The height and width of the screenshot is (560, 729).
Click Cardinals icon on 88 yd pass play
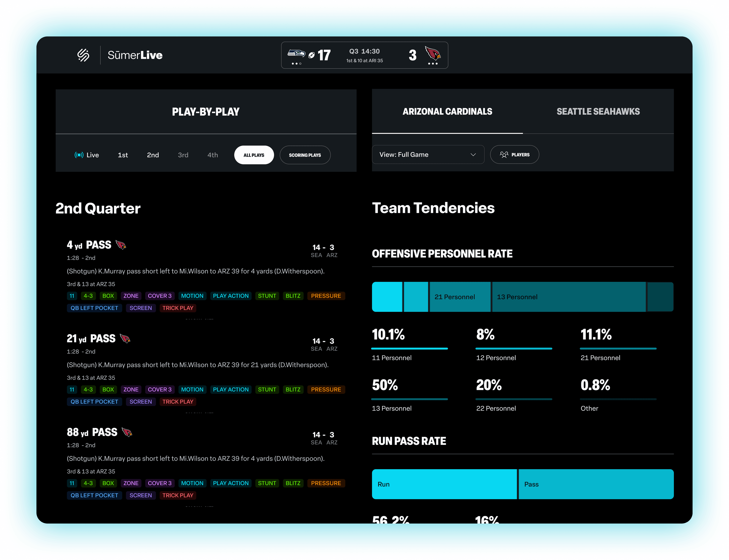pos(127,432)
